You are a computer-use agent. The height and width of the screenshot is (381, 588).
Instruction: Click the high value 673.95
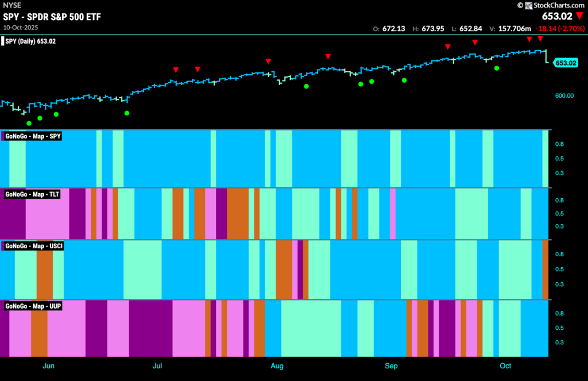pos(433,29)
